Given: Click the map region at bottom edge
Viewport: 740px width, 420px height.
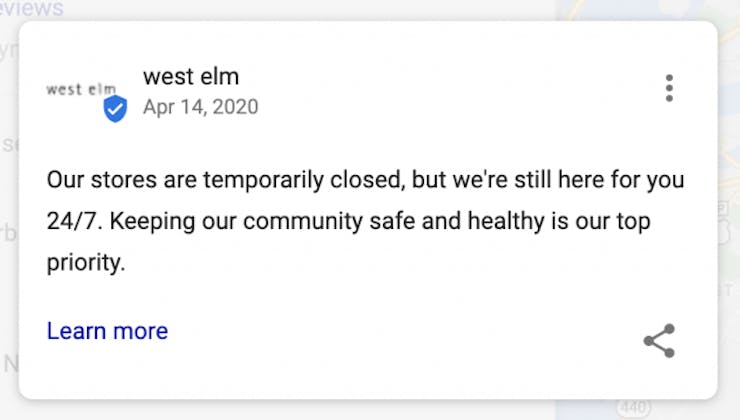Looking at the screenshot, I should tap(648, 410).
